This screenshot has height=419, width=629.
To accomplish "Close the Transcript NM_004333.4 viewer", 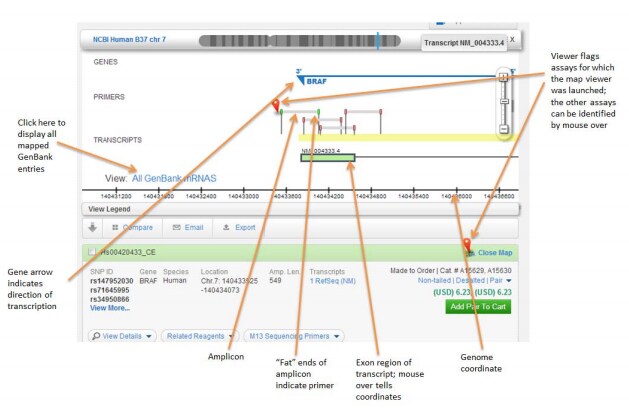I will [x=512, y=39].
